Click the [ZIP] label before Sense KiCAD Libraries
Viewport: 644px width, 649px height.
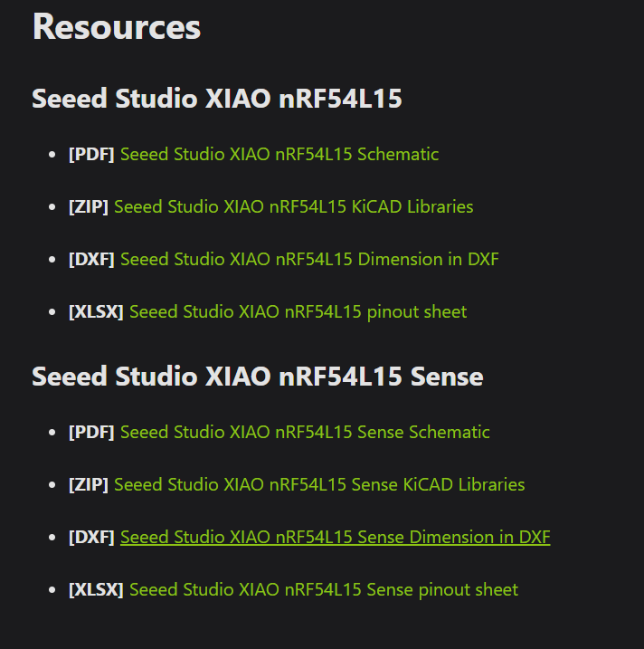89,485
